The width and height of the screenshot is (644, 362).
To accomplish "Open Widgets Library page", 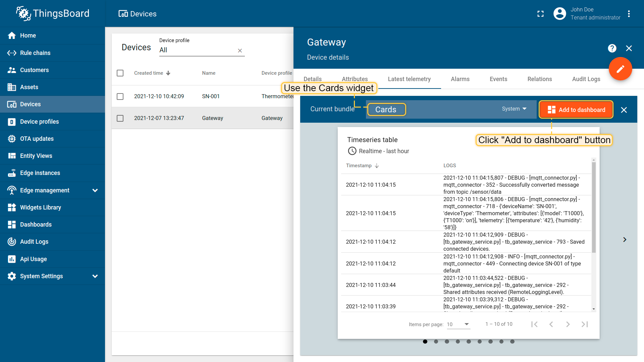I will pos(52,207).
